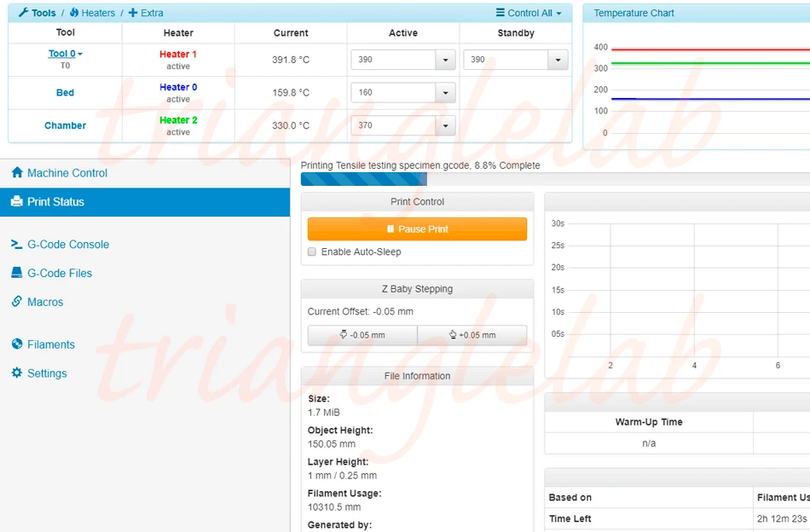The width and height of the screenshot is (810, 532).
Task: Click the Time Left row label
Action: click(570, 518)
